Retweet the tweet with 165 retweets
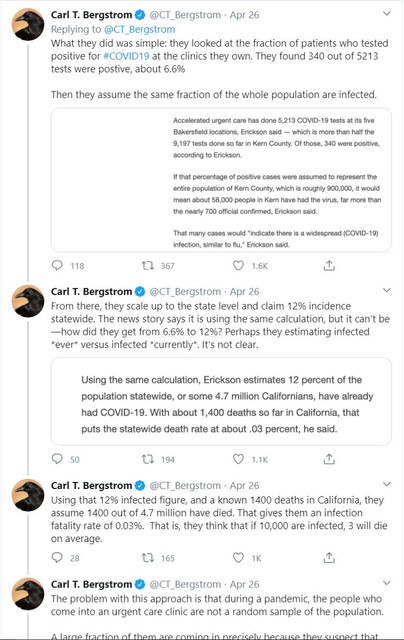404x640 pixels. (x=147, y=558)
